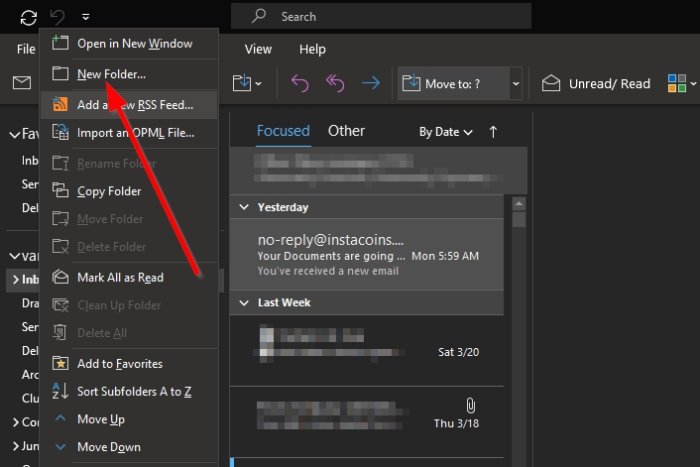Choose Mark All as Read

129,278
